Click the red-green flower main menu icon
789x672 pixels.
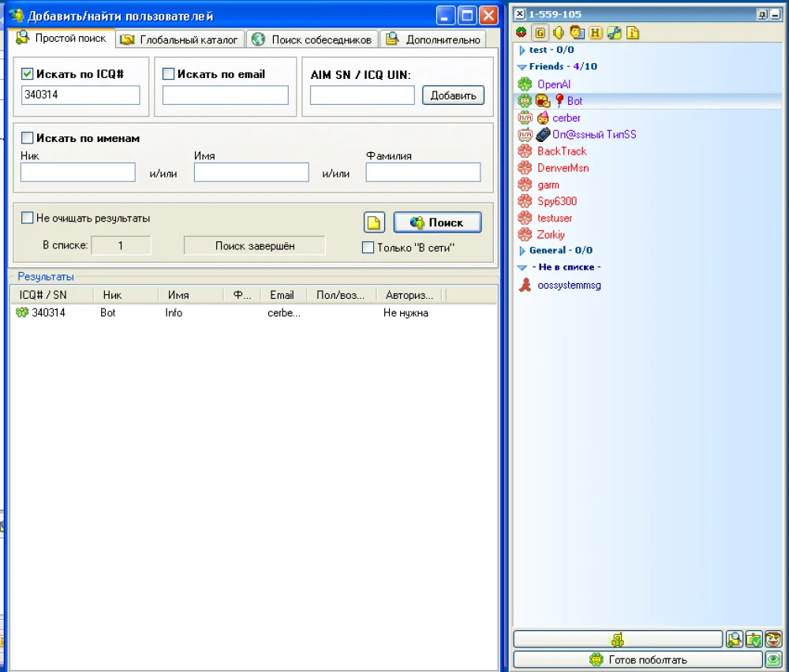(522, 33)
